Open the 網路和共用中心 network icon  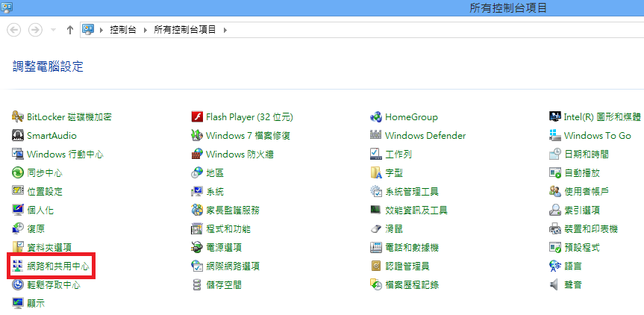click(x=18, y=266)
